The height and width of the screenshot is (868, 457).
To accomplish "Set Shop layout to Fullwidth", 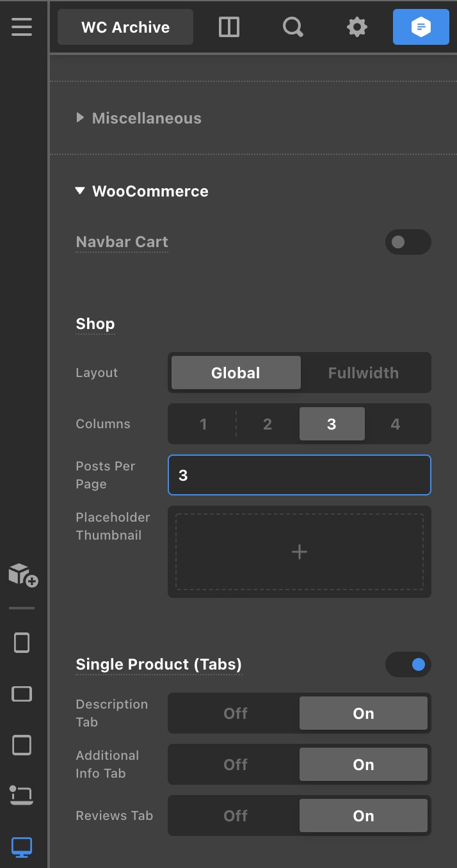I will 364,373.
